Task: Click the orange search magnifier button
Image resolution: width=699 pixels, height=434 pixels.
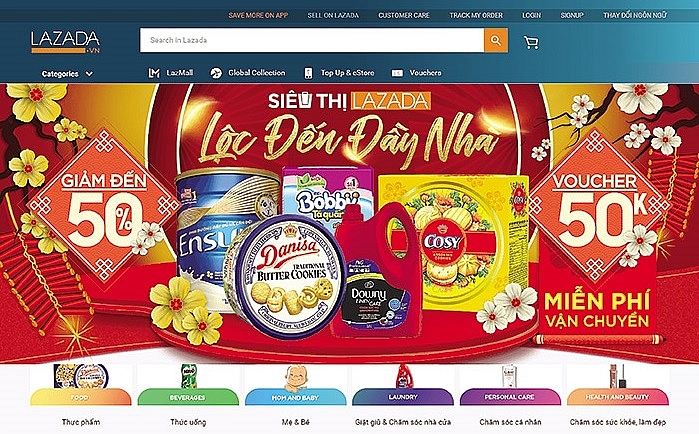Action: tap(496, 41)
